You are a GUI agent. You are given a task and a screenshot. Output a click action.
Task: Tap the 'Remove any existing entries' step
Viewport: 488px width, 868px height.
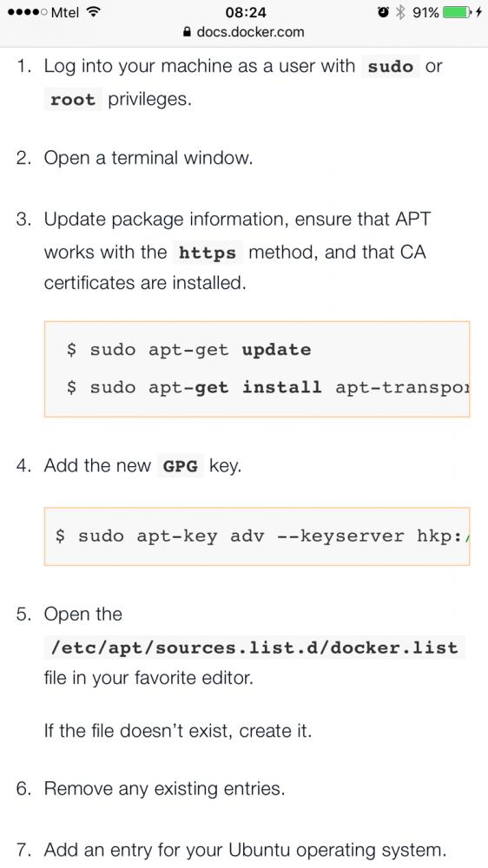(164, 788)
